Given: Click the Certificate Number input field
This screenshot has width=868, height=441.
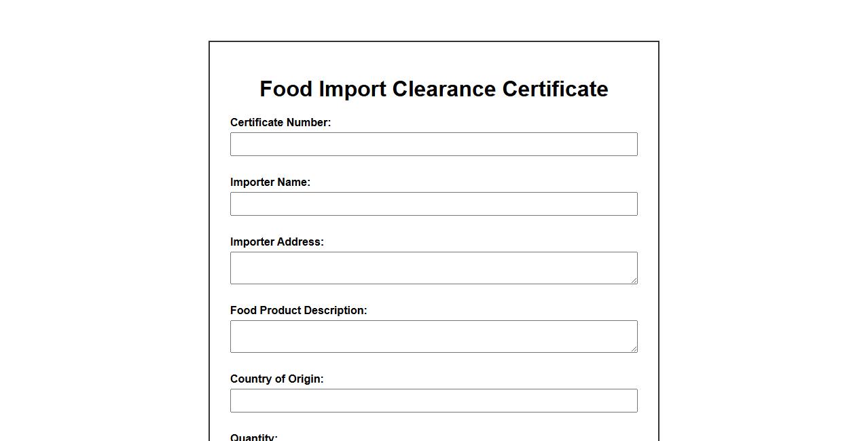Looking at the screenshot, I should pos(433,144).
